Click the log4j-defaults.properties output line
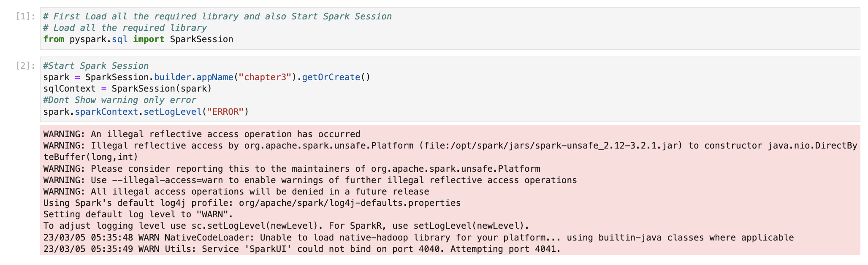Screen dimensions: 868x265 (252, 203)
